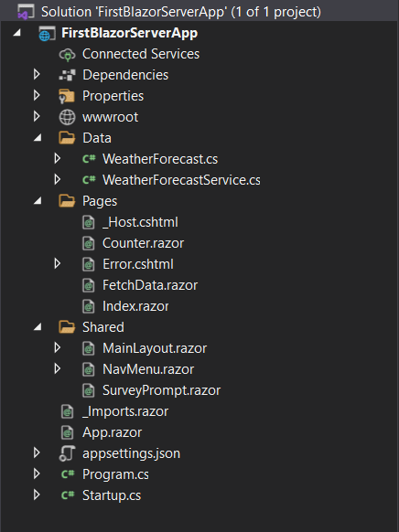This screenshot has width=399, height=532.
Task: Click the Shared folder icon
Action: tap(67, 327)
